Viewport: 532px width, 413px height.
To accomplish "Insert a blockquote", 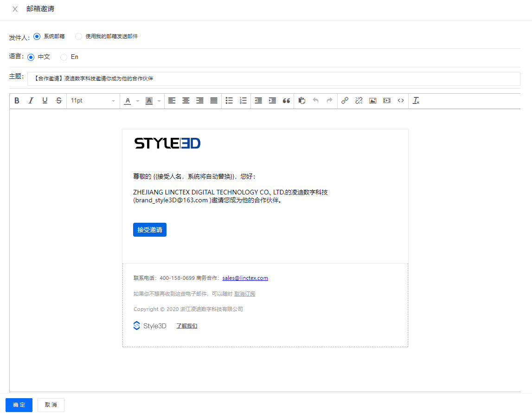I will (x=286, y=100).
